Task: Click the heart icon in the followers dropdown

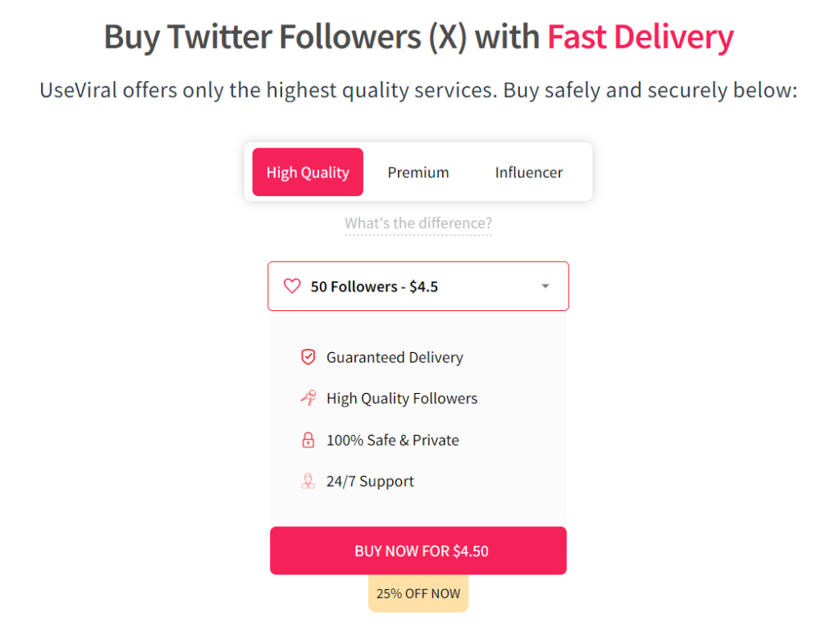Action: [292, 286]
